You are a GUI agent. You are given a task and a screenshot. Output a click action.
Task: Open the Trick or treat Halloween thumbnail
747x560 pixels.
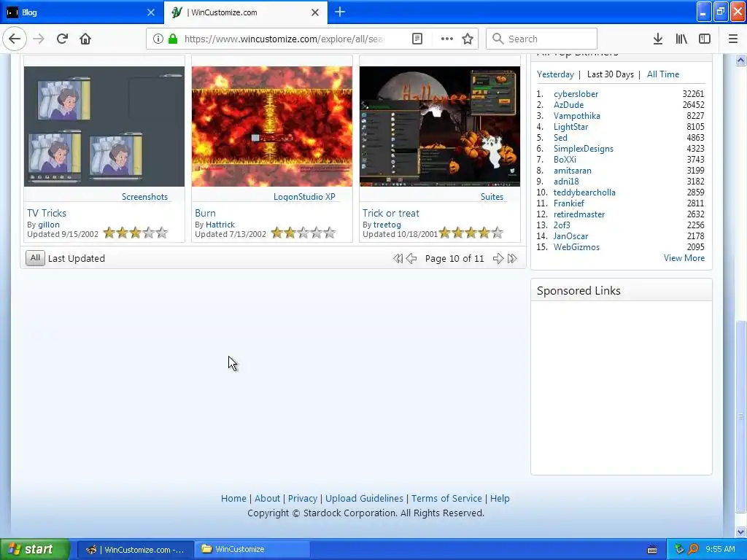(440, 126)
